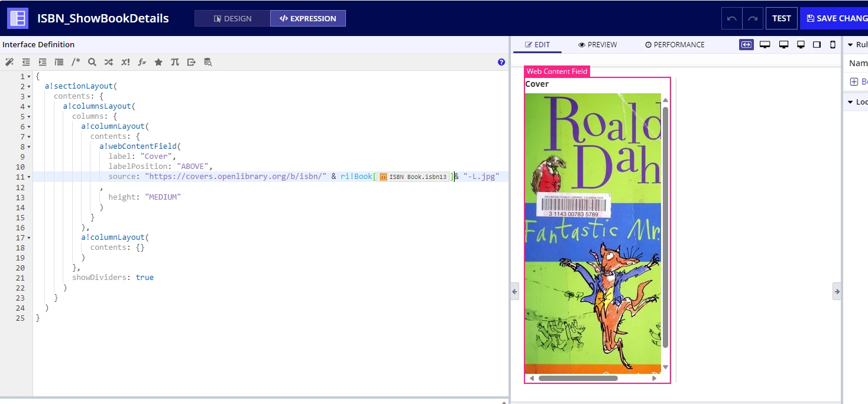Collapse code fold arrow at line 1
The width and height of the screenshot is (868, 404).
tap(29, 77)
